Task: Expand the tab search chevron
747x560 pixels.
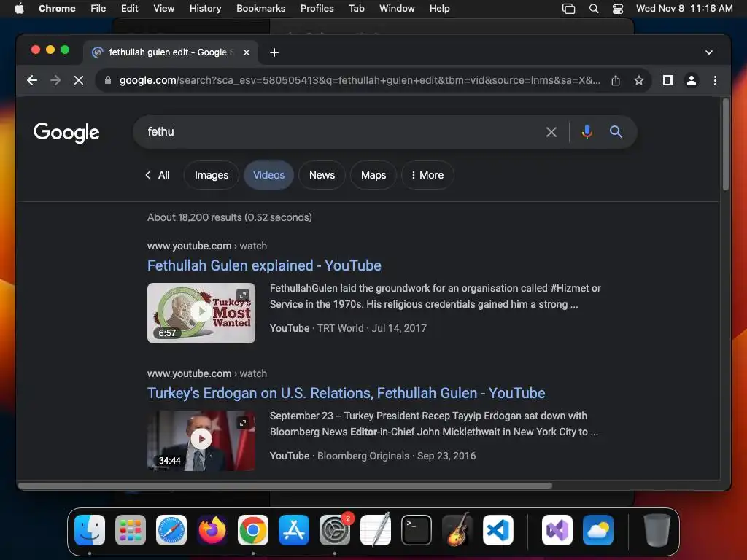Action: click(x=709, y=52)
